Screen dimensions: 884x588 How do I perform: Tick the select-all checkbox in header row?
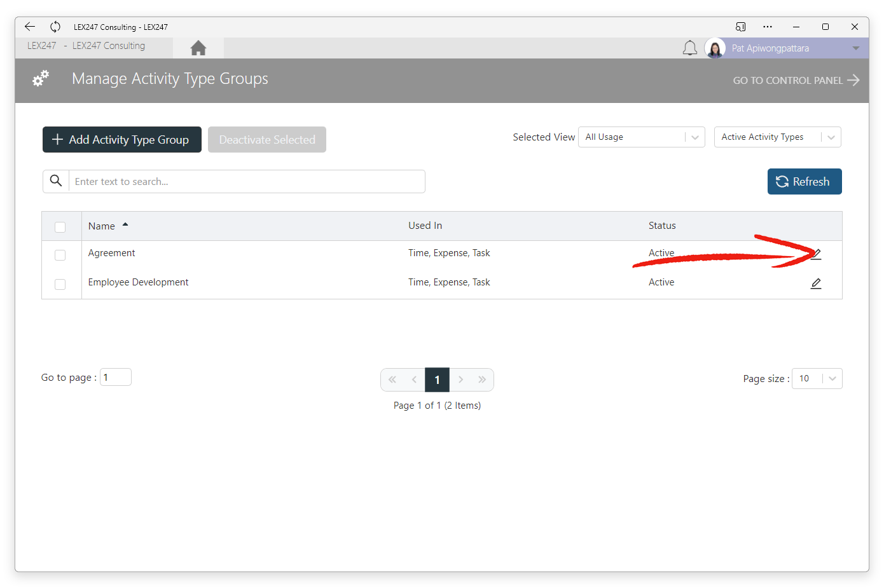point(60,227)
